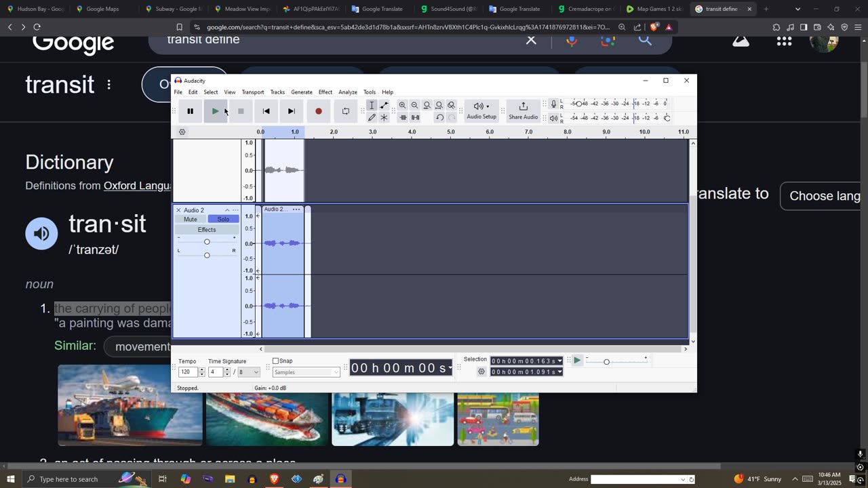Open the Select menu
Viewport: 868px width, 488px height.
coord(211,92)
